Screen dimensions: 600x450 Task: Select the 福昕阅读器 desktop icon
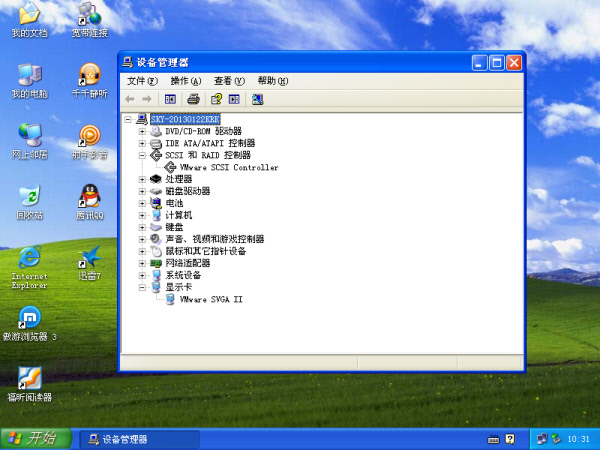tap(29, 384)
